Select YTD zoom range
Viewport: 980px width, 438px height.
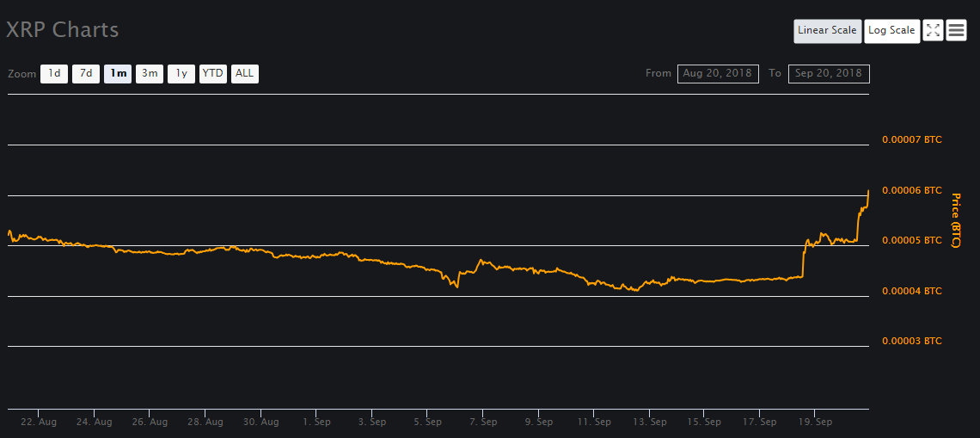tap(213, 74)
